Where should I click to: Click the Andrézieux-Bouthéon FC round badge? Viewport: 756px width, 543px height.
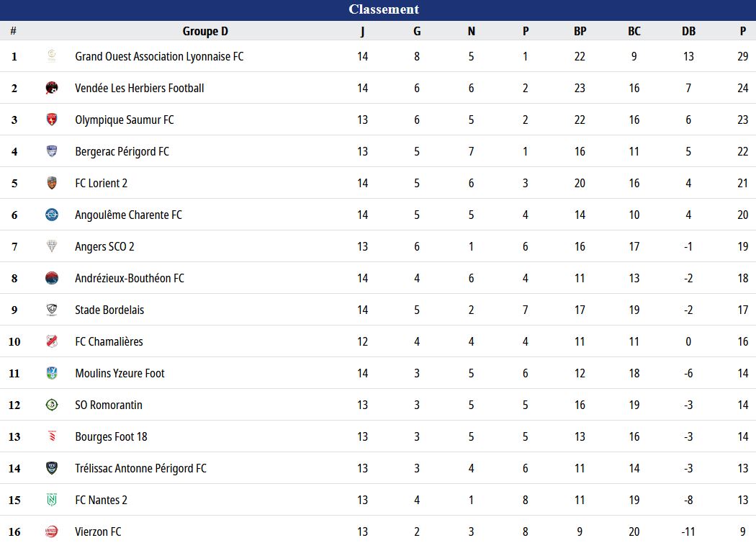click(52, 278)
